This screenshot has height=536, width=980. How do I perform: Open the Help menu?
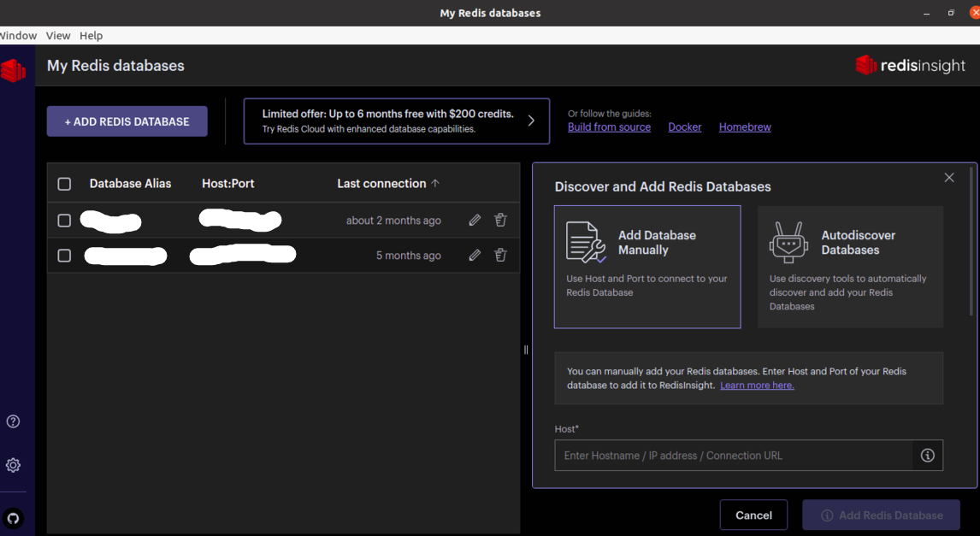point(91,35)
